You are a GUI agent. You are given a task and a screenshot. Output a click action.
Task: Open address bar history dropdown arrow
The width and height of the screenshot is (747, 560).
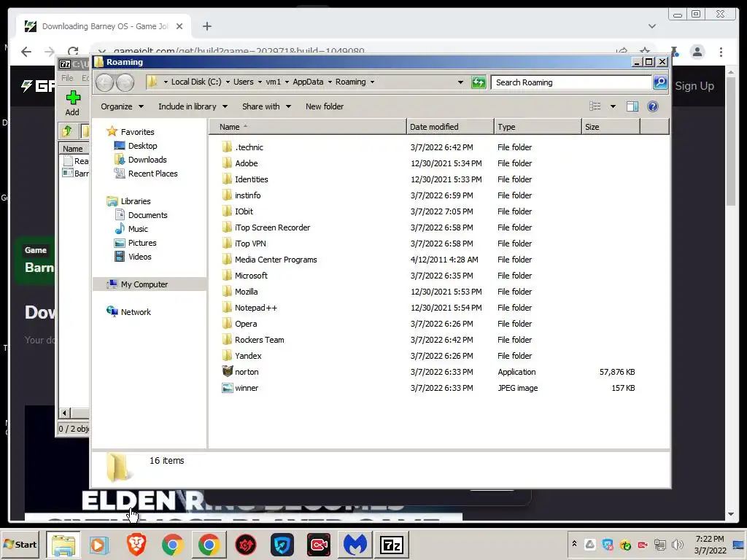click(x=460, y=82)
